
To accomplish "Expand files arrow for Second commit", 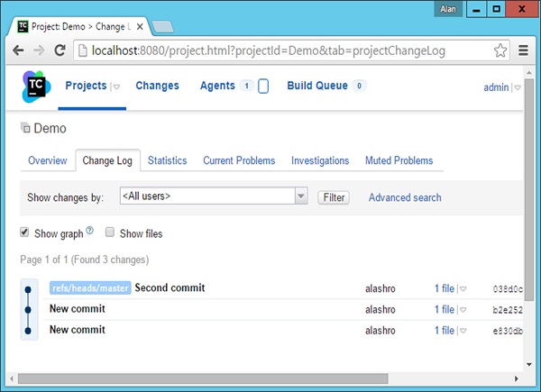I will coord(463,289).
